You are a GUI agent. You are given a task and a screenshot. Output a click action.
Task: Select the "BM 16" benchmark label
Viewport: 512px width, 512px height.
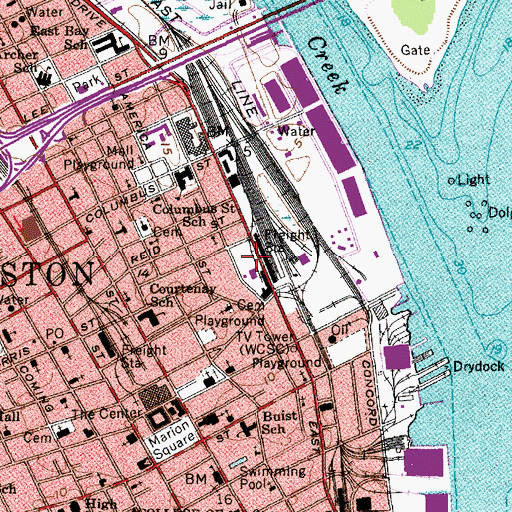(209, 489)
